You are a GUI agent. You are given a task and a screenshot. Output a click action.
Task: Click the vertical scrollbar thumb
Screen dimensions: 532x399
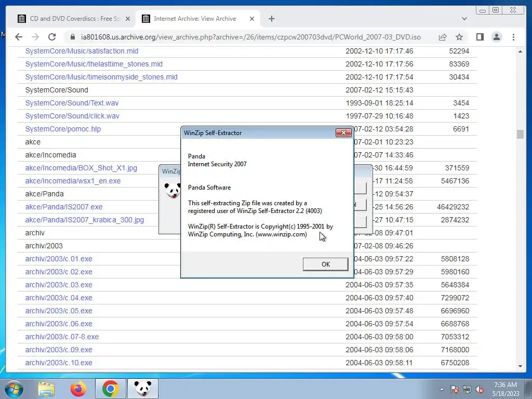click(x=520, y=135)
